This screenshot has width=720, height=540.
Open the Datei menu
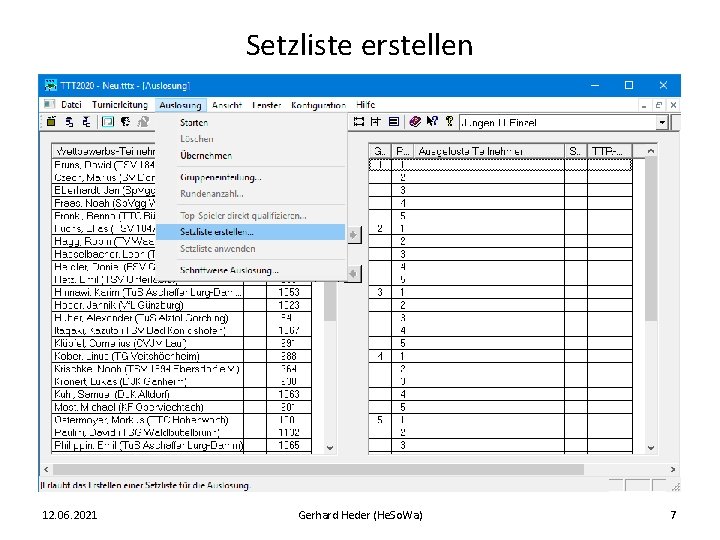click(x=71, y=105)
